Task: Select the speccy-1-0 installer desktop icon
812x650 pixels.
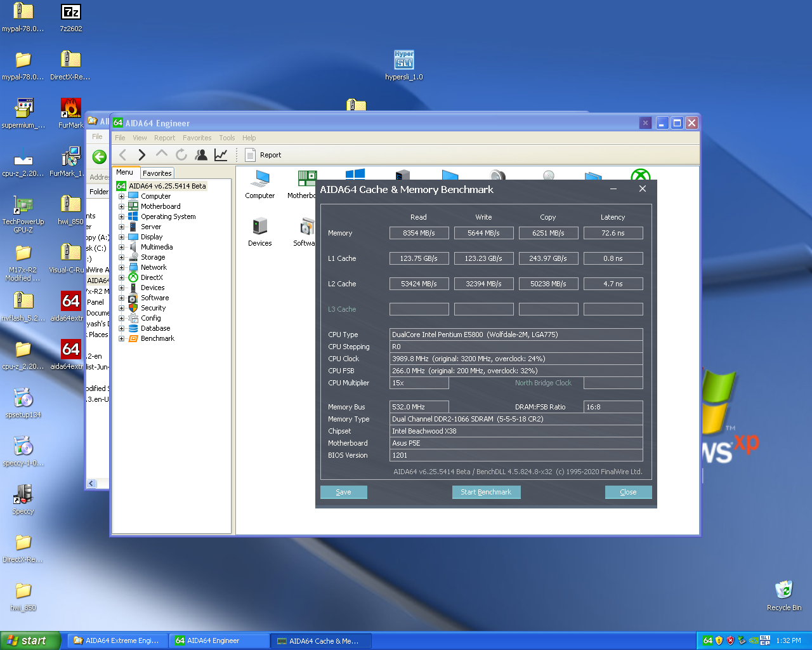Action: pos(23,451)
